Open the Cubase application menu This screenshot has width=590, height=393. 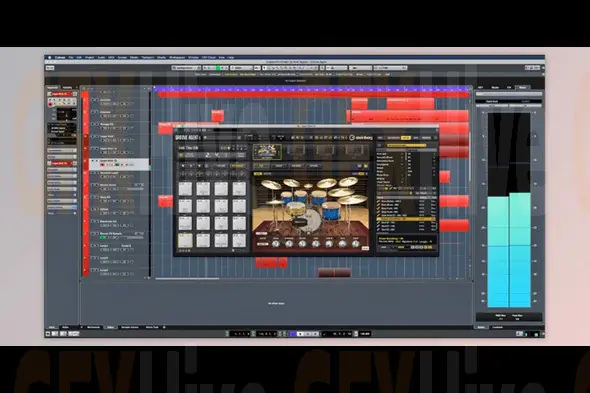pos(60,58)
